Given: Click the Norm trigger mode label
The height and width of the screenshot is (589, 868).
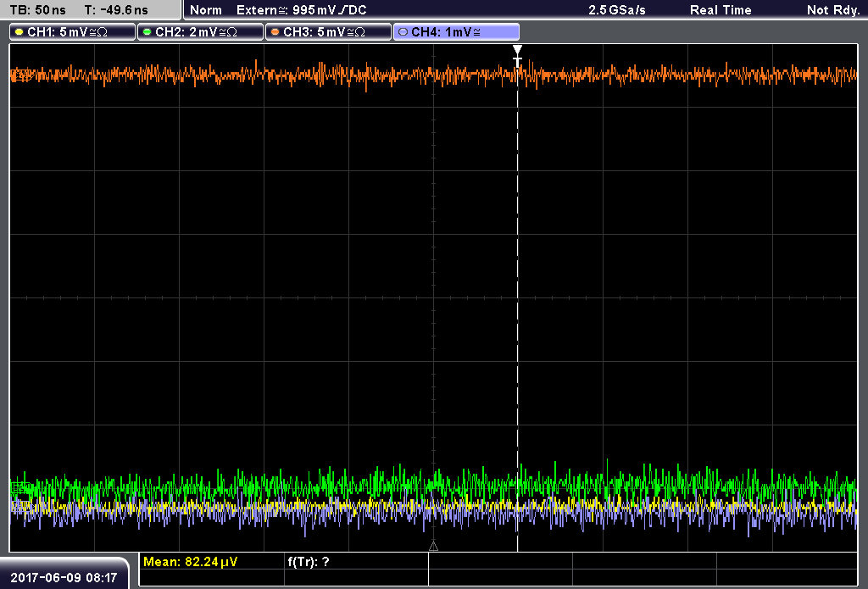Looking at the screenshot, I should (206, 10).
